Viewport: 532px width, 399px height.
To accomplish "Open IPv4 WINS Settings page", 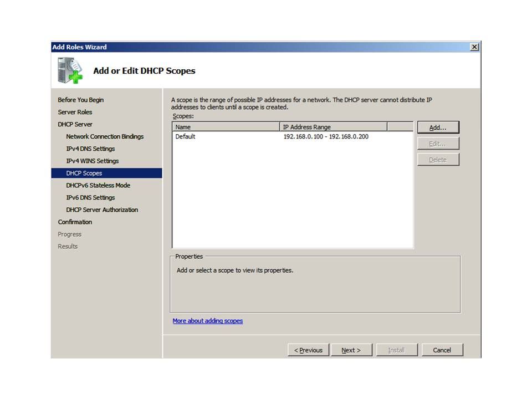I will (x=93, y=161).
